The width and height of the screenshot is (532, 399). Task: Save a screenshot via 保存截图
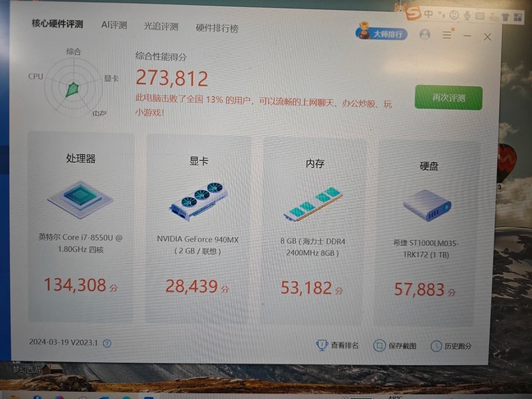395,346
